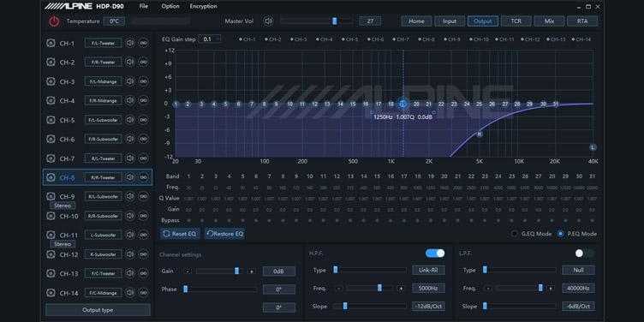Mute the CH-1 output speaker icon
The height and width of the screenshot is (322, 644).
point(130,43)
